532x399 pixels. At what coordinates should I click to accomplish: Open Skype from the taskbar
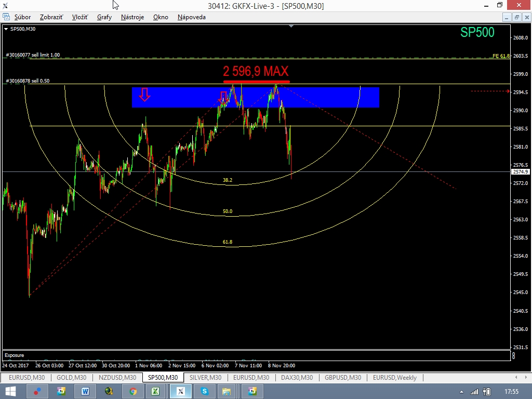point(205,392)
